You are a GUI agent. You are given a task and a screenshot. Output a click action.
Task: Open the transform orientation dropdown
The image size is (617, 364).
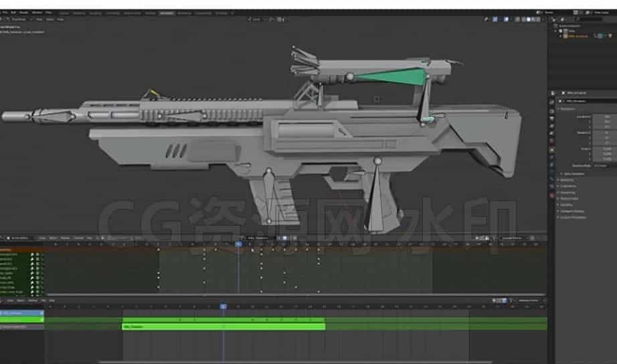[256, 19]
